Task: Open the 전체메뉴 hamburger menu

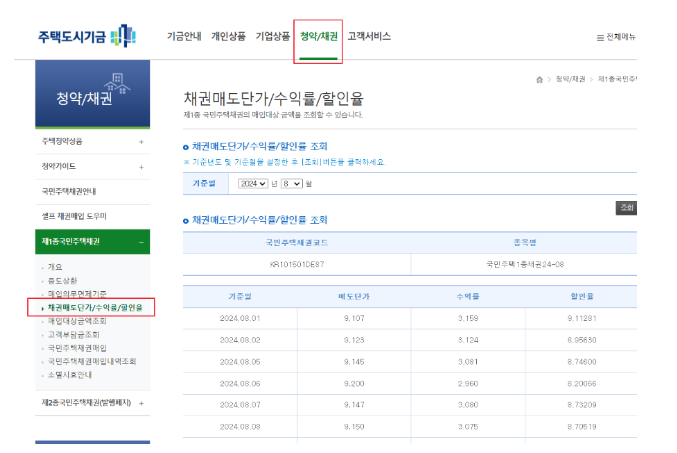Action: click(x=616, y=37)
